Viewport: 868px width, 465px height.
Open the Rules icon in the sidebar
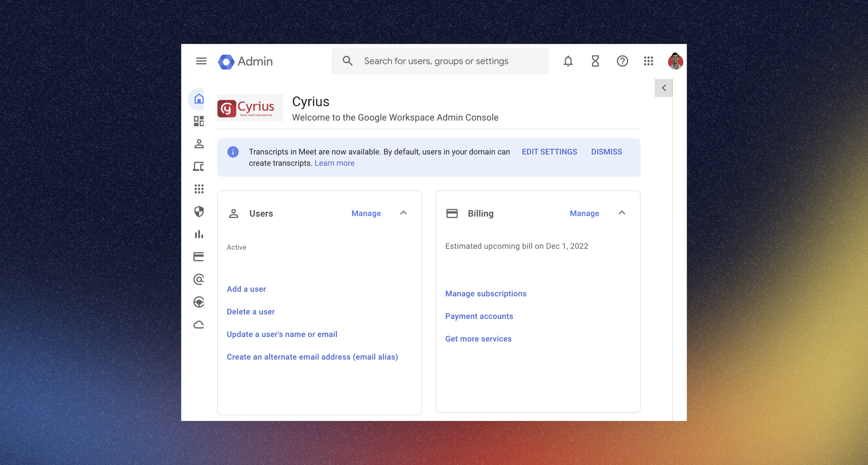click(x=199, y=302)
